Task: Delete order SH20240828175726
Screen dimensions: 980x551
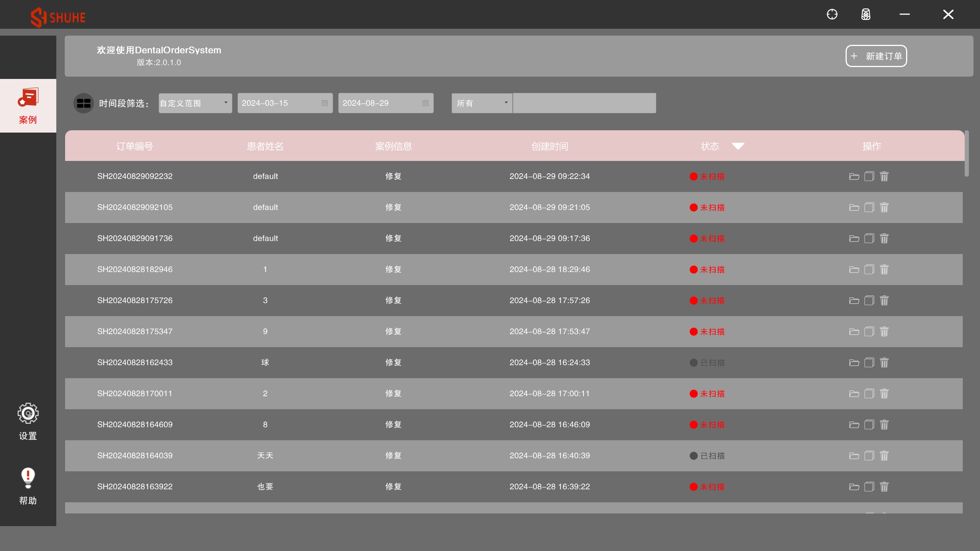Action: [884, 300]
